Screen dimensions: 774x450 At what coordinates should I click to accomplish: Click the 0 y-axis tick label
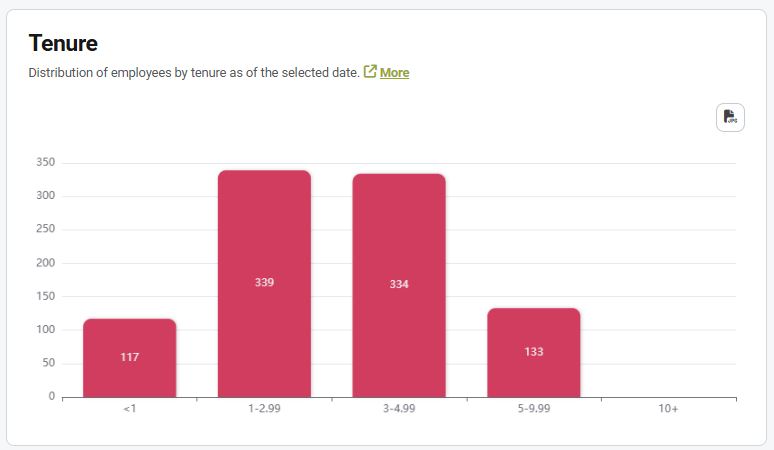51,396
